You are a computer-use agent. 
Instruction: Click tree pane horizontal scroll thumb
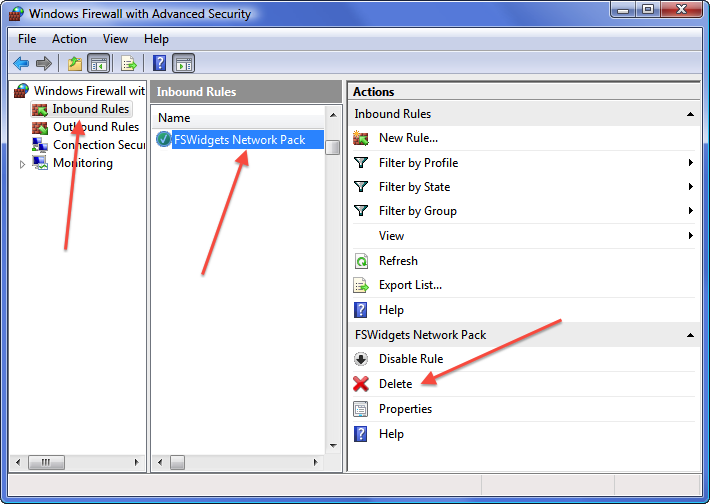(x=46, y=462)
